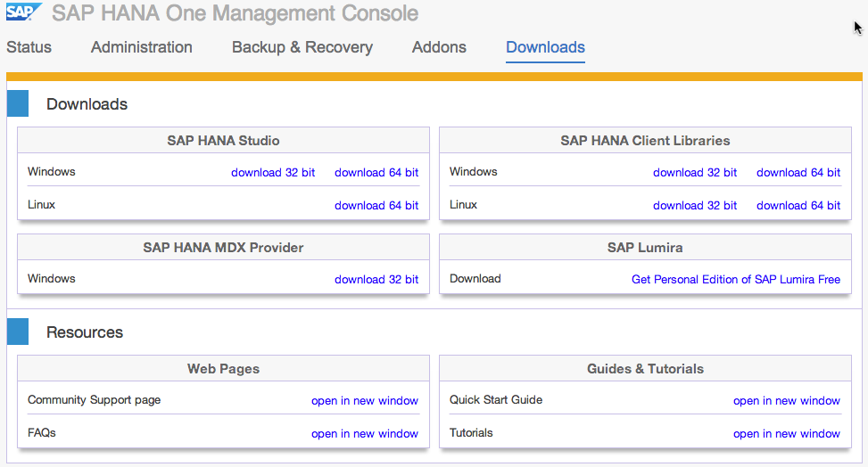Download Client Libraries Windows 64 bit
This screenshot has width=868, height=467.
tap(798, 173)
